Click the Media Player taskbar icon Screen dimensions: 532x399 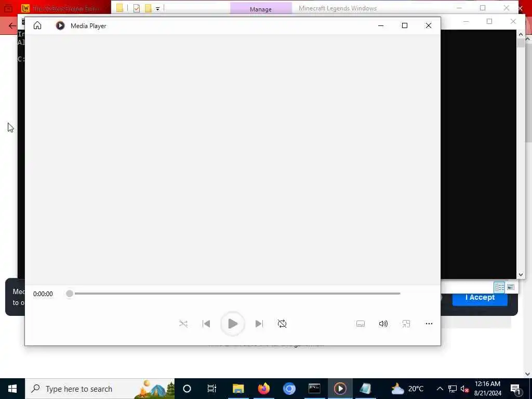[x=340, y=389]
